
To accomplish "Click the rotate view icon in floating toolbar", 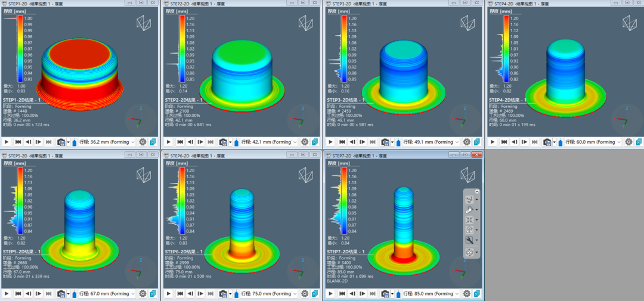I will (469, 252).
